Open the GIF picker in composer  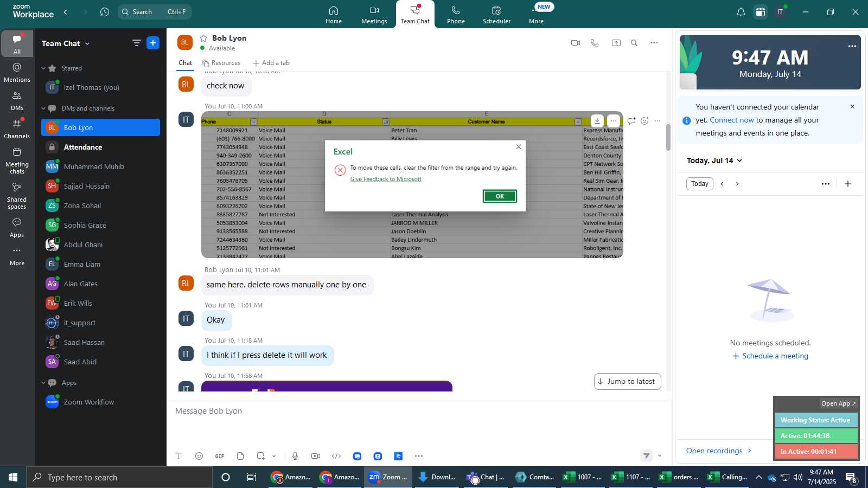click(220, 456)
